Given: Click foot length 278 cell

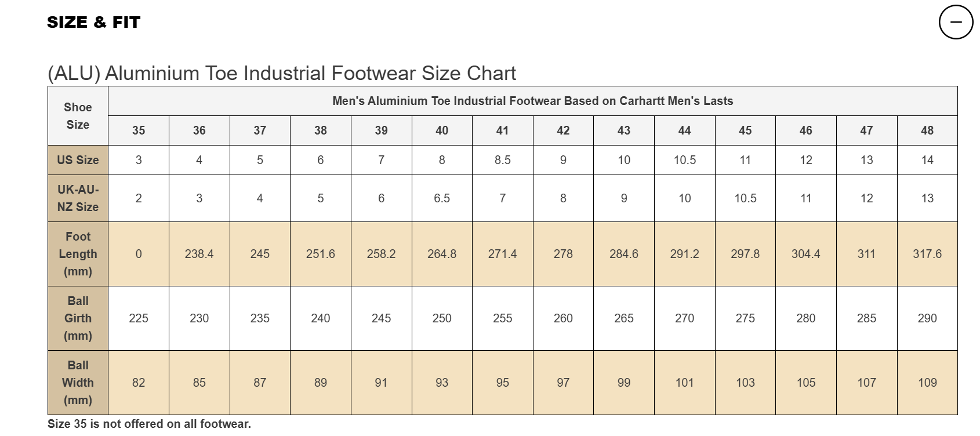Looking at the screenshot, I should click(563, 254).
